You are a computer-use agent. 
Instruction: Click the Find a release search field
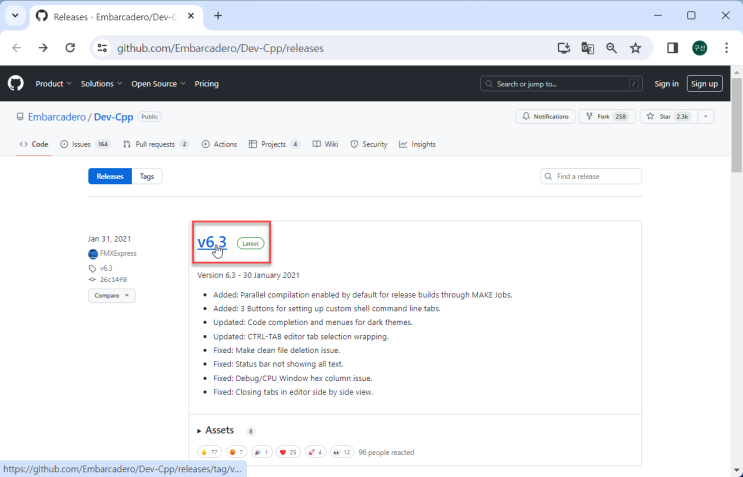597,176
